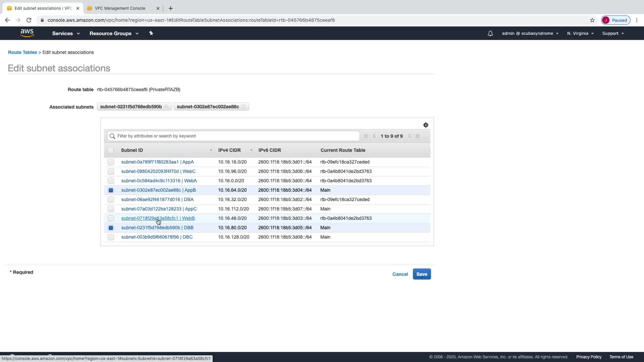The width and height of the screenshot is (644, 362).
Task: Click the AWS logo home icon
Action: tap(27, 33)
